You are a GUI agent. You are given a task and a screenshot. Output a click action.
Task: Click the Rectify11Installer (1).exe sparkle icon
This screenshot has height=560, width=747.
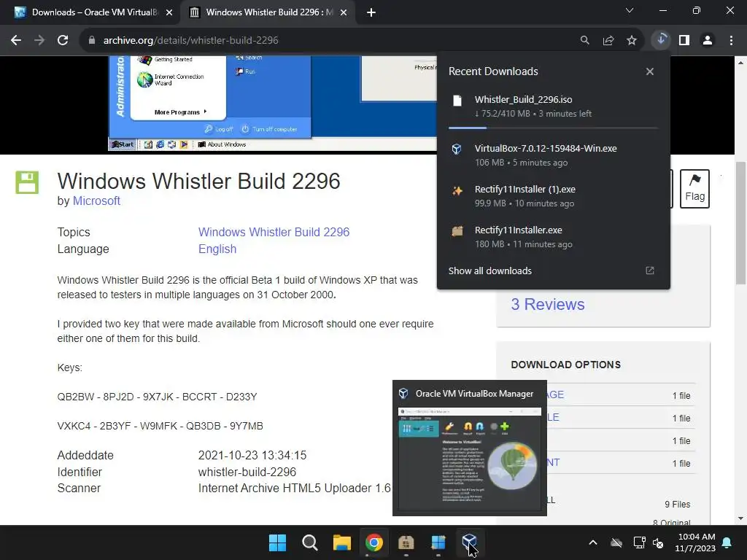pos(457,191)
